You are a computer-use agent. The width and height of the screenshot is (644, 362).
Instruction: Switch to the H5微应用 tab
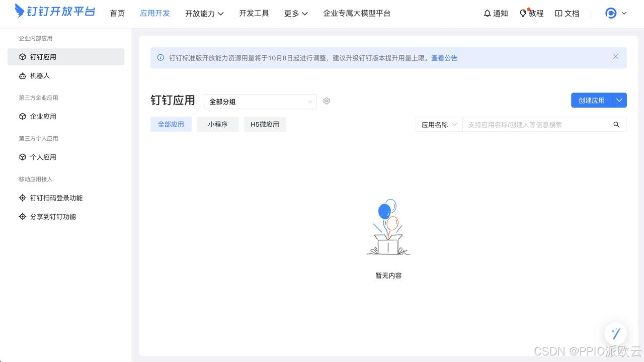tap(265, 124)
